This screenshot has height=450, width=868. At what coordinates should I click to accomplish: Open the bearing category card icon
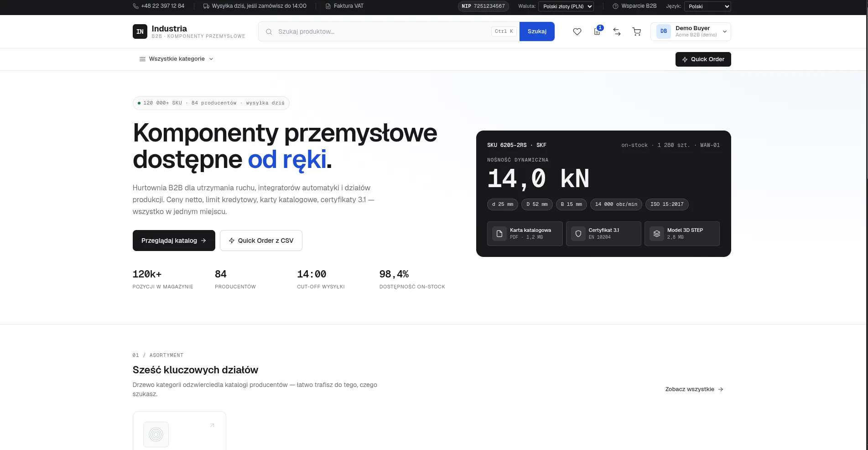point(156,434)
